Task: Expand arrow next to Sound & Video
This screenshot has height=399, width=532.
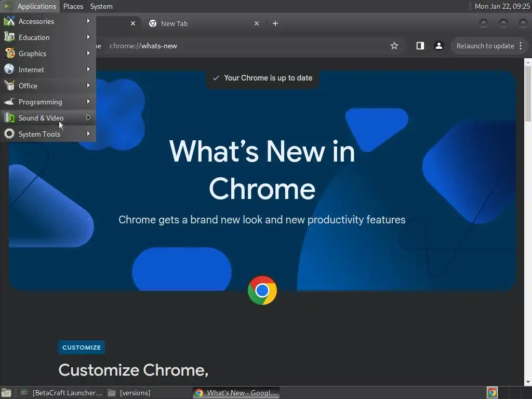Action: pyautogui.click(x=88, y=118)
